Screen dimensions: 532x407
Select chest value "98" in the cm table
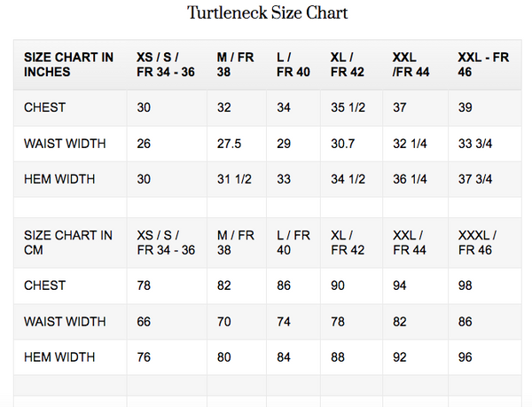pos(465,286)
